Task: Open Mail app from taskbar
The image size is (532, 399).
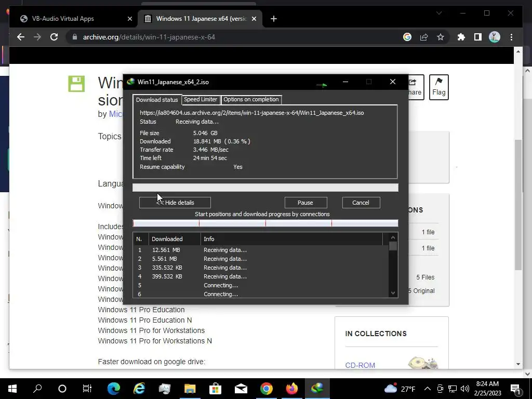Action: tap(241, 389)
